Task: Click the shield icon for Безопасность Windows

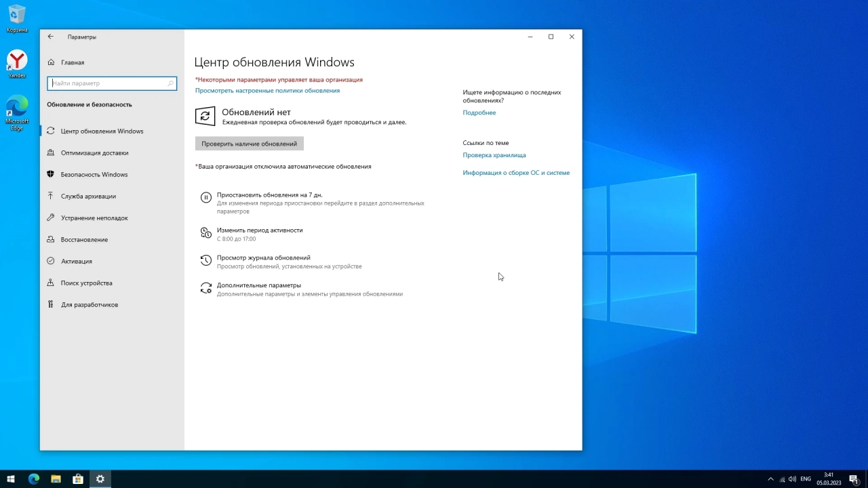Action: tap(51, 174)
